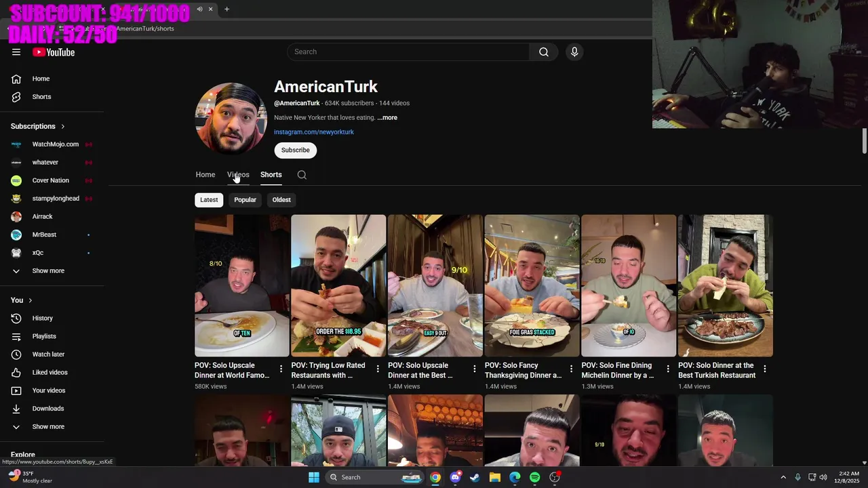
Task: Click the YouTube logo
Action: [54, 52]
